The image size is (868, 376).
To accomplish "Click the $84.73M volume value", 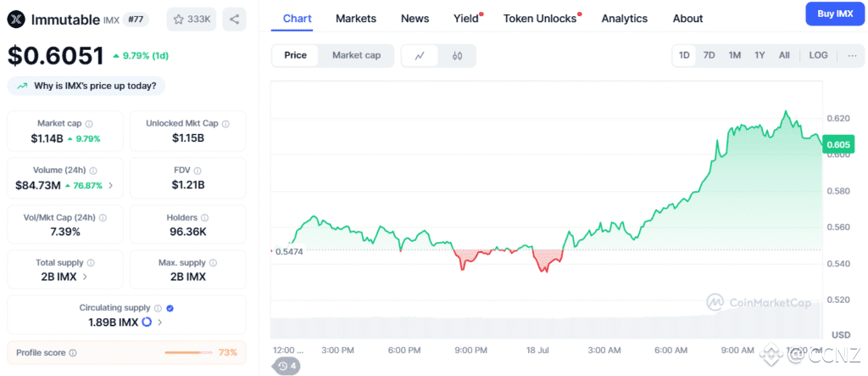I will 37,185.
